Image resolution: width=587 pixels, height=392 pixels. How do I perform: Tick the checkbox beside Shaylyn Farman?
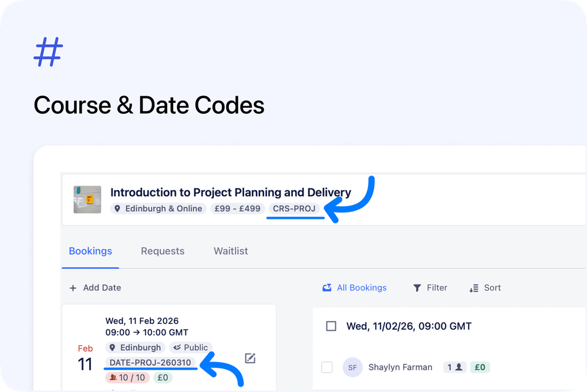pyautogui.click(x=327, y=367)
